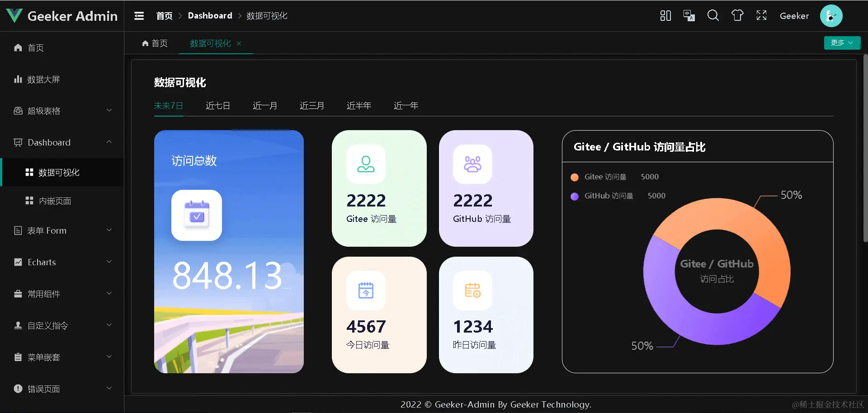This screenshot has width=868, height=413.
Task: Close the 数据可视化 page tab
Action: pyautogui.click(x=239, y=43)
